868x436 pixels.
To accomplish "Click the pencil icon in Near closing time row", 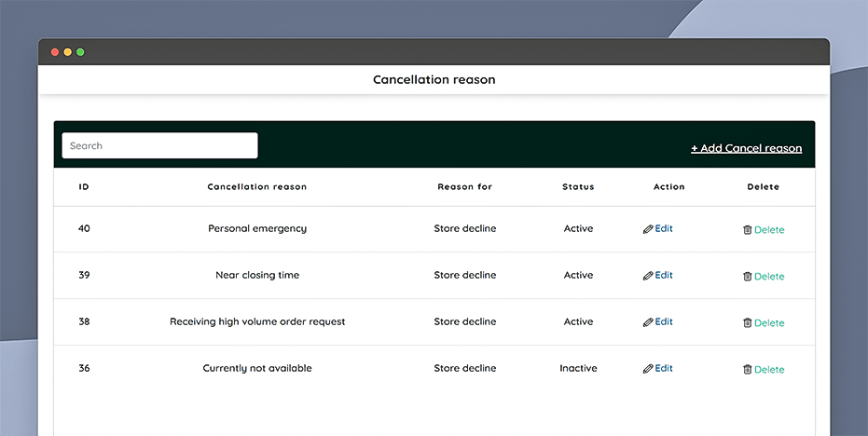I will (x=648, y=276).
